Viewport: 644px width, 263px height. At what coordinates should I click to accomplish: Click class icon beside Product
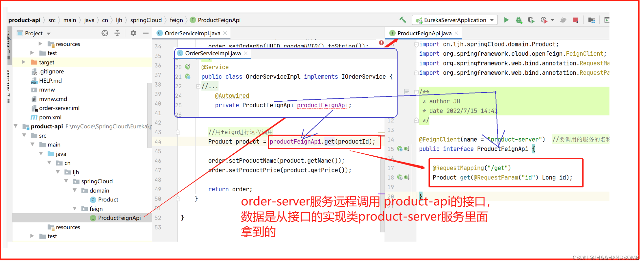tap(93, 200)
